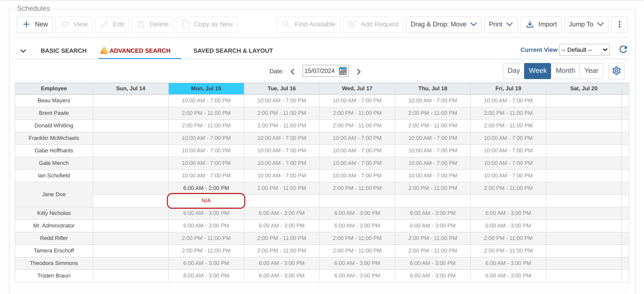Switch to Month view
Screen dimensions: 644x294
click(565, 71)
